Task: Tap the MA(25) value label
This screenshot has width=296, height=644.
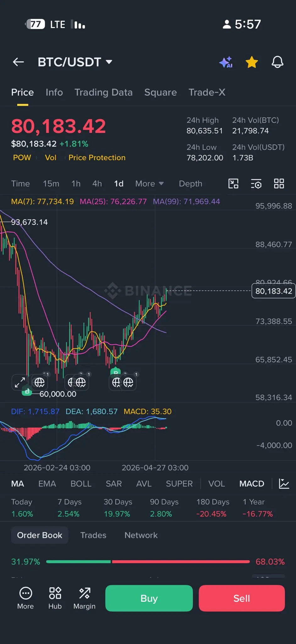Action: (x=113, y=202)
